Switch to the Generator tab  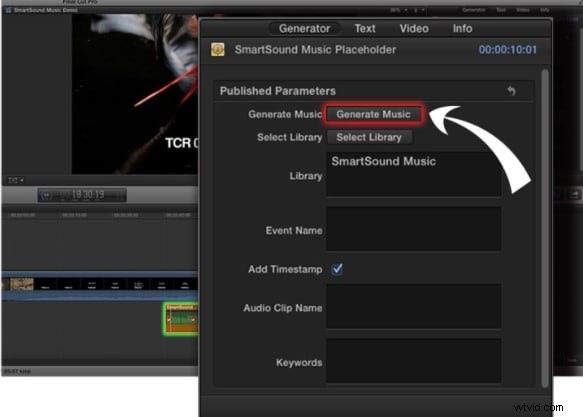click(305, 29)
